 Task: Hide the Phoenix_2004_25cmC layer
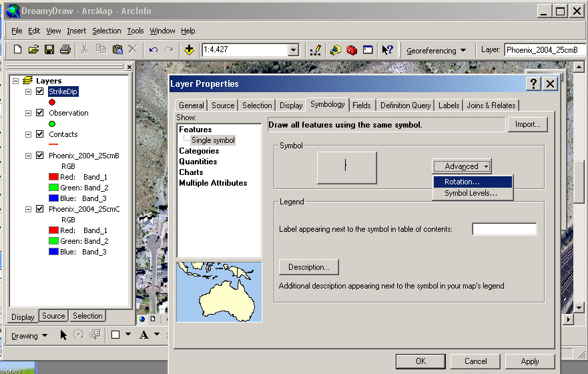point(40,209)
